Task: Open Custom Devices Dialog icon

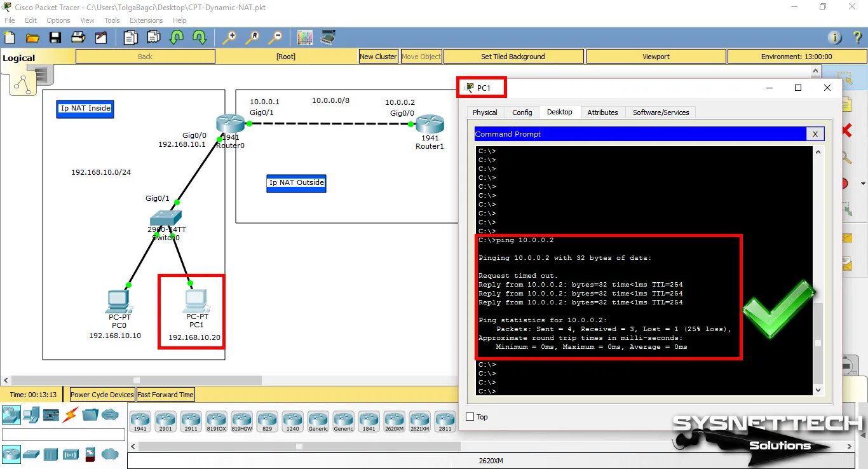Action: tap(328, 37)
